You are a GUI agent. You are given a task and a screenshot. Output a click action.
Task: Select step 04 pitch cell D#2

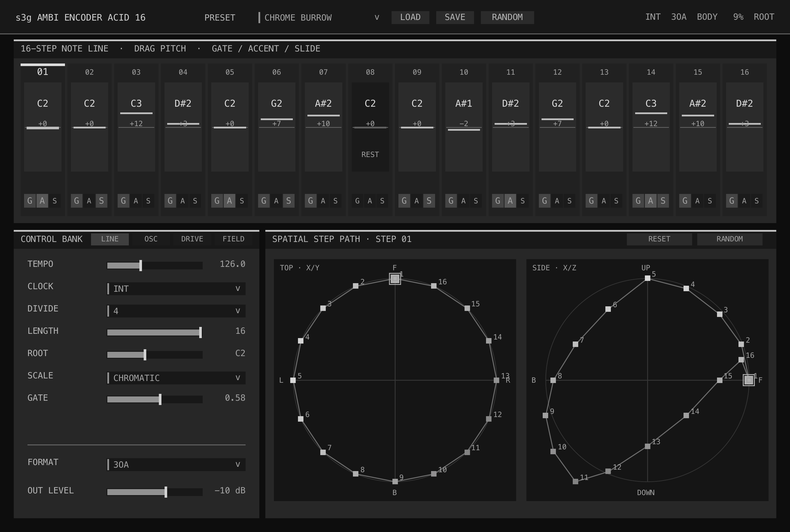pos(183,127)
